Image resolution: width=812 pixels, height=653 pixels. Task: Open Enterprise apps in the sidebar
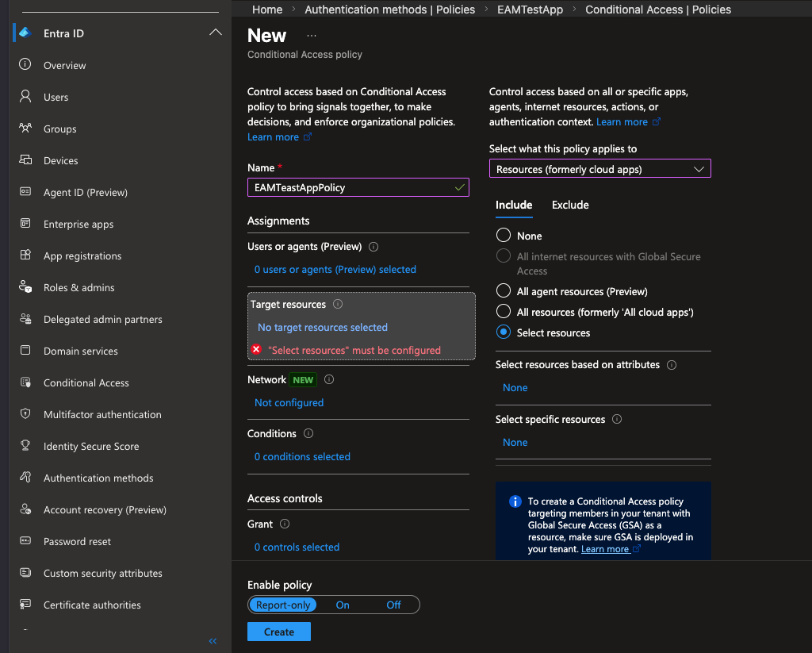pyautogui.click(x=79, y=224)
